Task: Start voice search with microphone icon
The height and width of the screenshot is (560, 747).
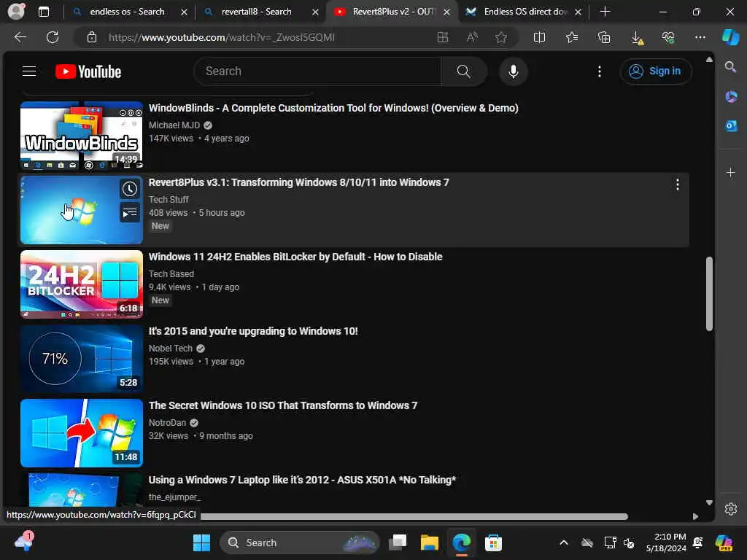Action: [513, 71]
